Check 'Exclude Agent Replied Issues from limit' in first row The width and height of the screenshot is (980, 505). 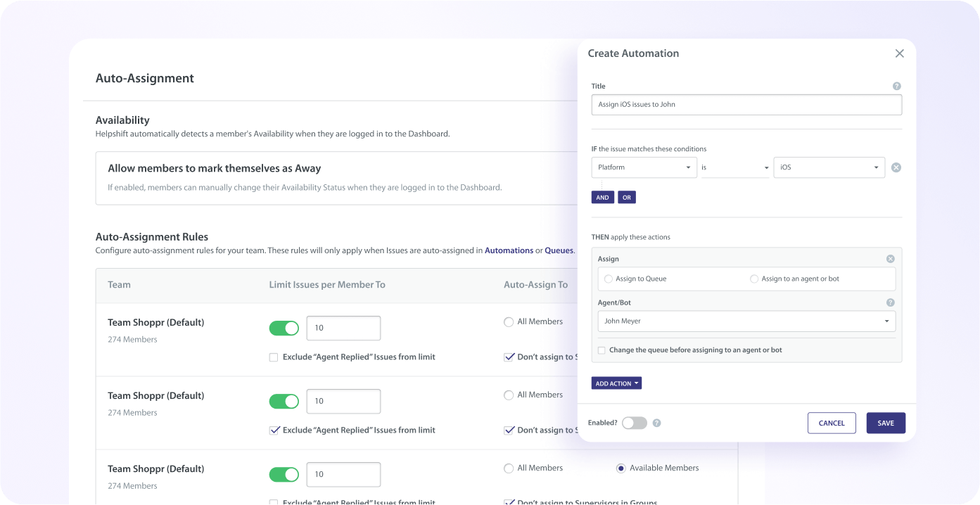[x=273, y=357]
